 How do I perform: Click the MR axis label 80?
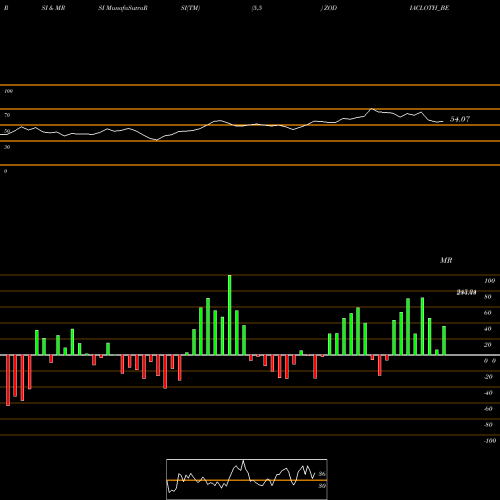coord(488,297)
